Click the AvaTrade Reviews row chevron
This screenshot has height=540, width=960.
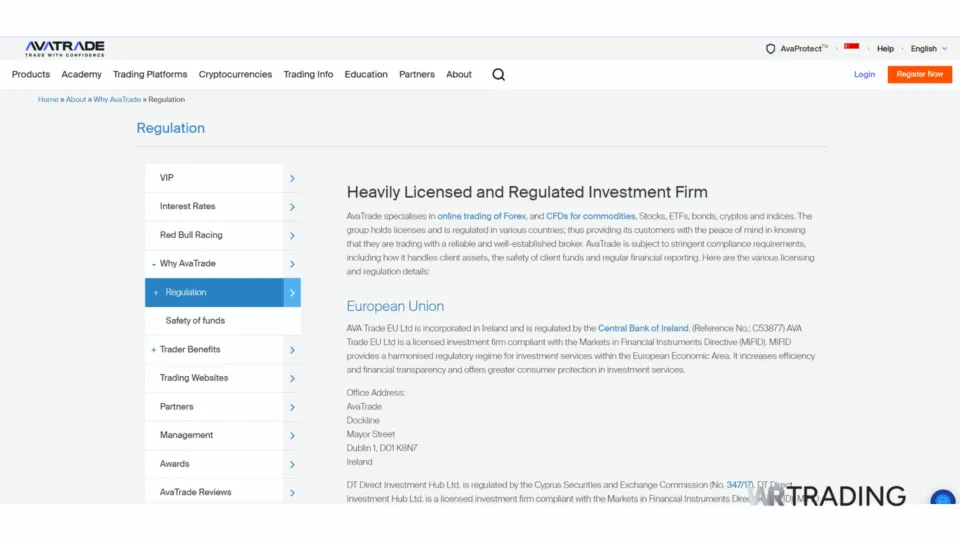tap(292, 492)
